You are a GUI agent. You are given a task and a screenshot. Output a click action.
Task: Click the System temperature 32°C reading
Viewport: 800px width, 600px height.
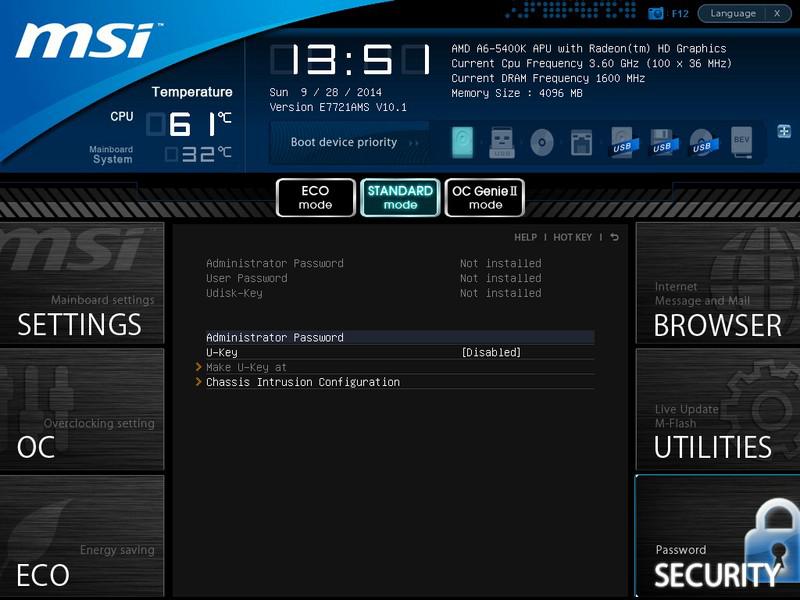point(198,154)
